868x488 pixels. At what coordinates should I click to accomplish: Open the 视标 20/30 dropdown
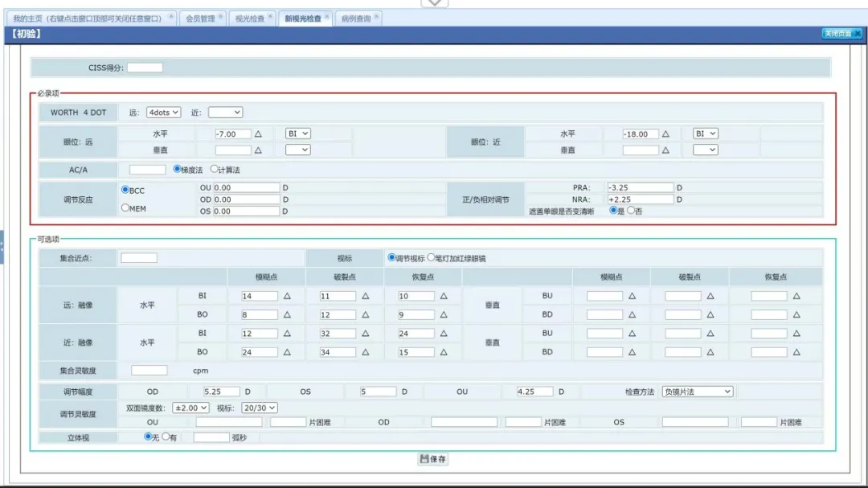coord(259,408)
